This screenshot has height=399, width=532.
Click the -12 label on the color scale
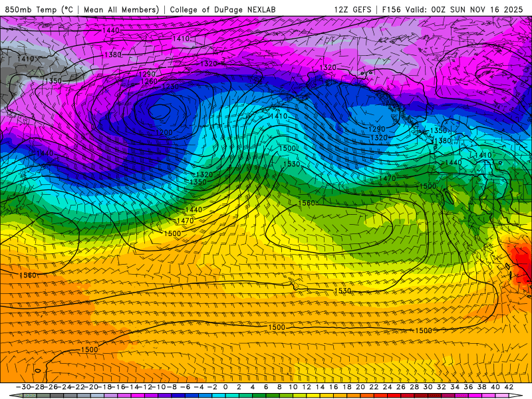[x=145, y=387]
